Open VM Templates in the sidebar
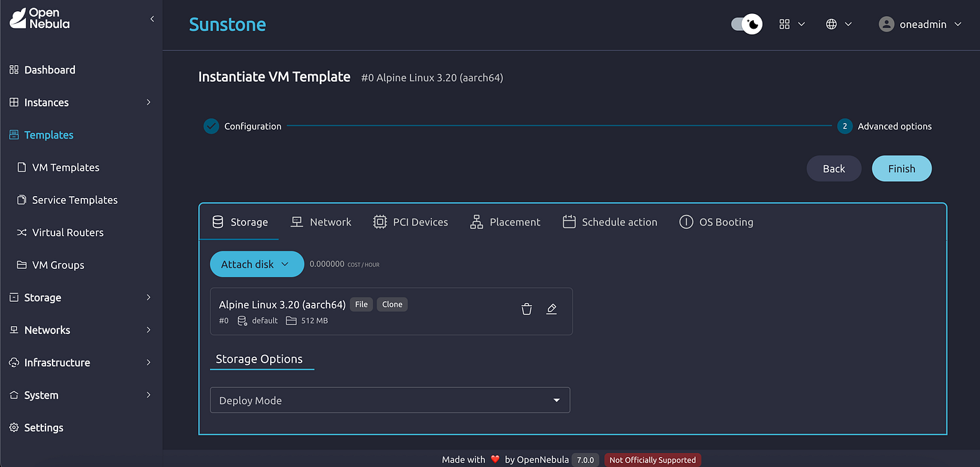 (x=66, y=167)
